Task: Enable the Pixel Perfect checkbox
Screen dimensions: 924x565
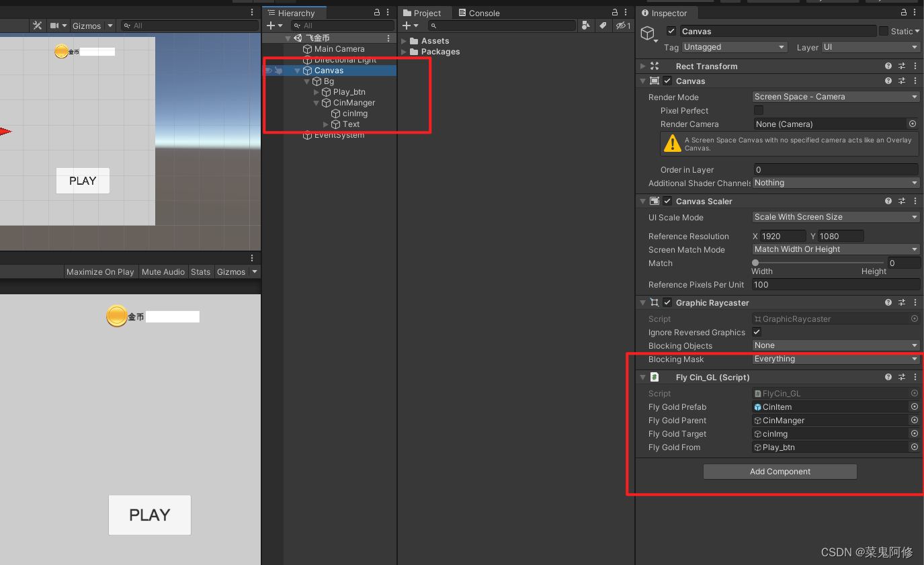Action: [758, 110]
